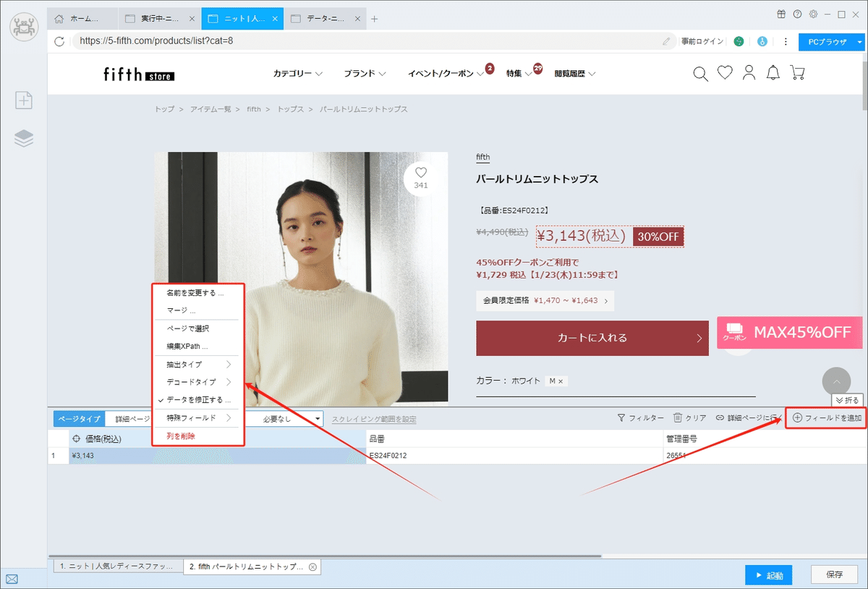Click the blue key round icon
The width and height of the screenshot is (868, 589).
click(762, 42)
